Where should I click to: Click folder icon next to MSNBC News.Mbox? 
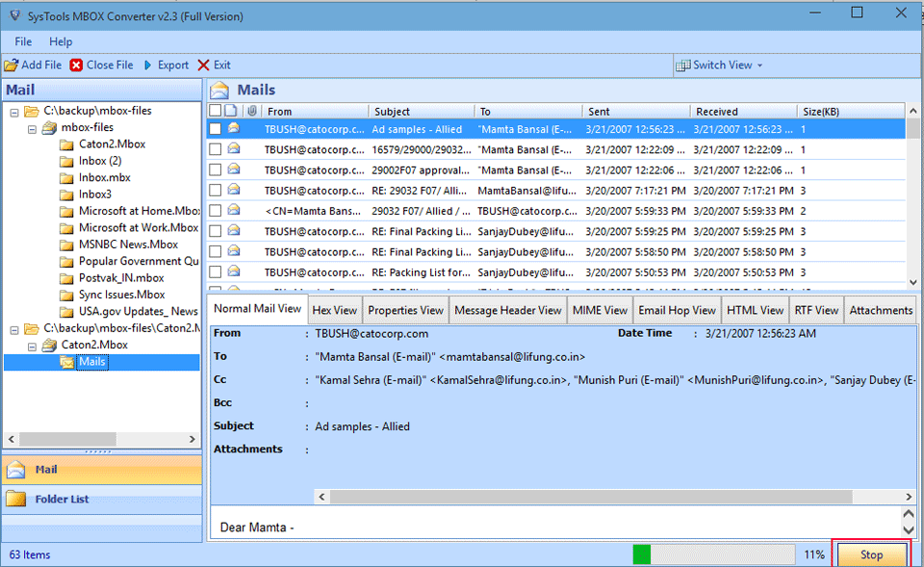click(66, 245)
